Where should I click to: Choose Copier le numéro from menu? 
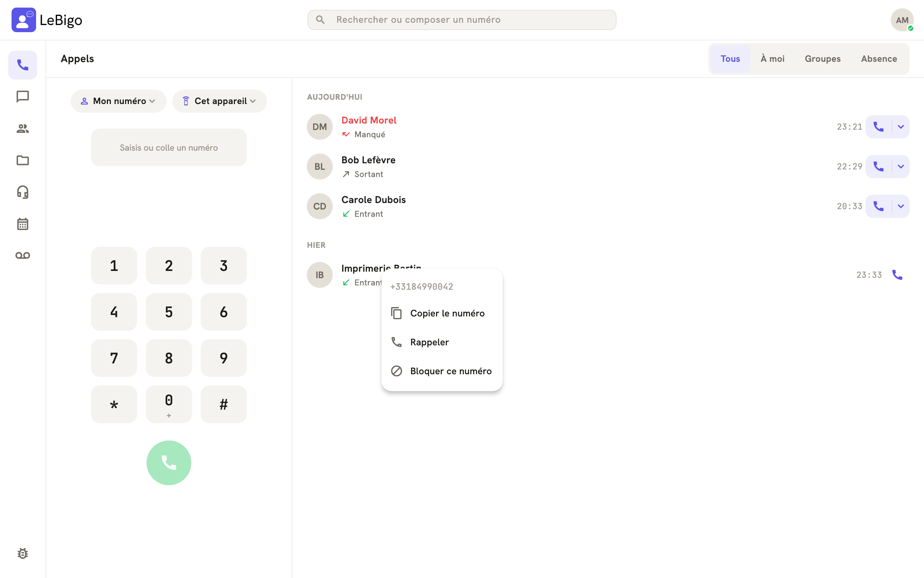(x=442, y=313)
